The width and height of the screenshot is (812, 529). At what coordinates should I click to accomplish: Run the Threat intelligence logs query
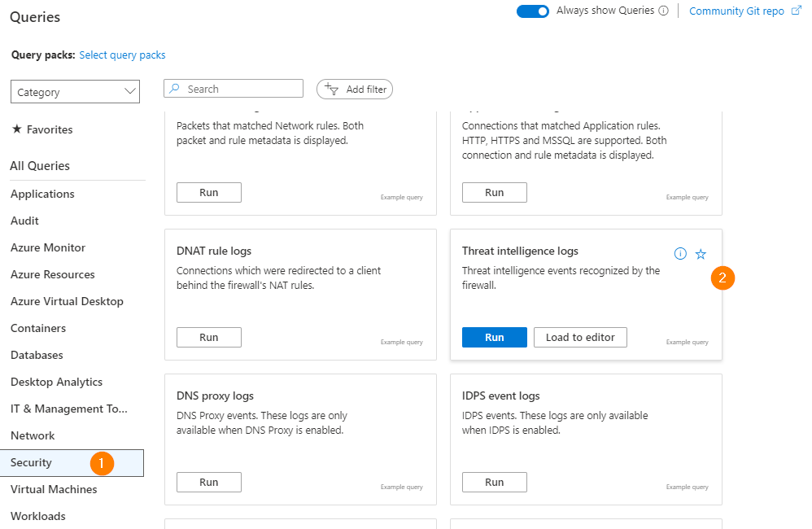pyautogui.click(x=494, y=337)
